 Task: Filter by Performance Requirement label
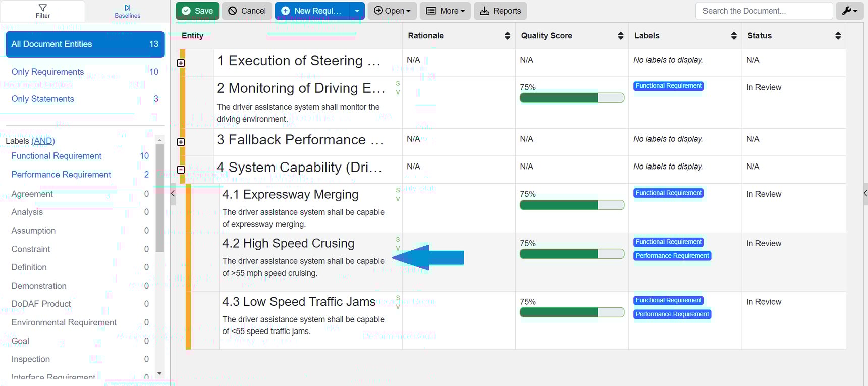[x=61, y=175]
